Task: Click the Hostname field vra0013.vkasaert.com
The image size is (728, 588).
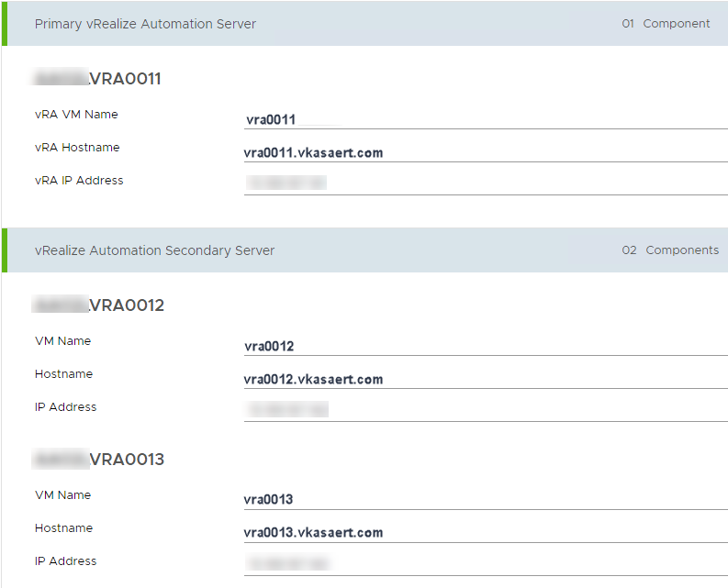Action: pos(485,533)
